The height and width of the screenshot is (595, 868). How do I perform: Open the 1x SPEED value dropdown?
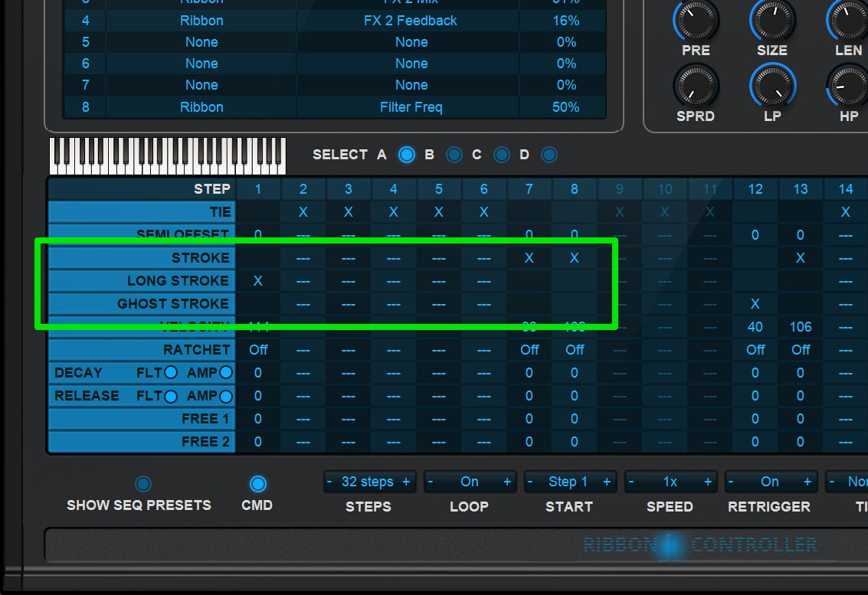point(670,482)
